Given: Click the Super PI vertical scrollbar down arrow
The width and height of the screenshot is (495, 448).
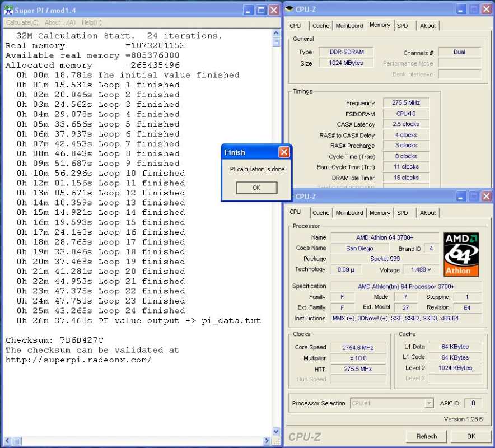Looking at the screenshot, I should (x=276, y=432).
